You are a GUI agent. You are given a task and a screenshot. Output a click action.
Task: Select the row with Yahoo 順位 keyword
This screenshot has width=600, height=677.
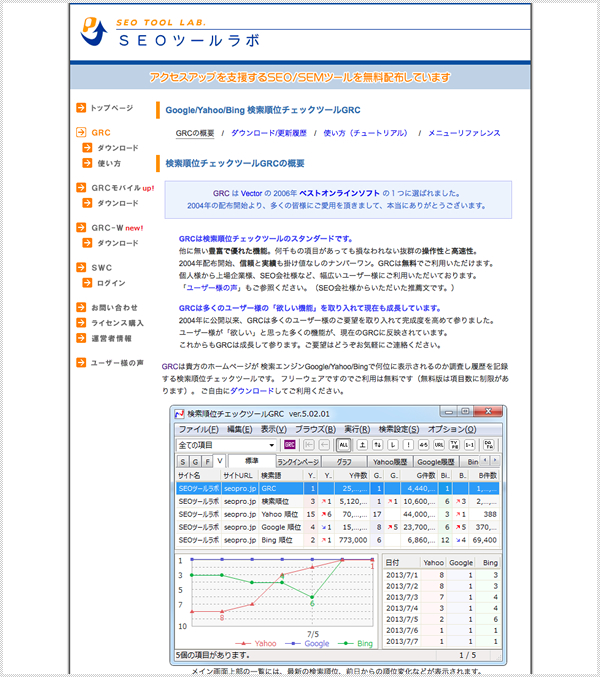click(x=338, y=514)
